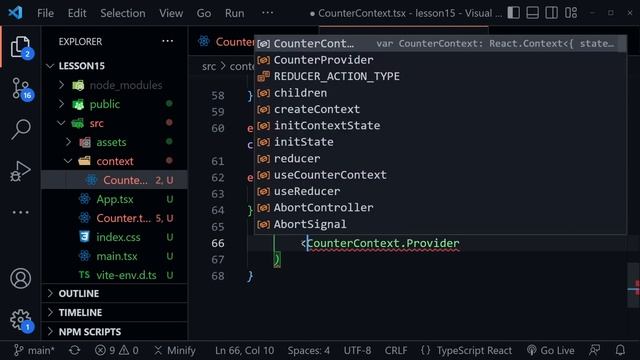Expand the TIMELINE section
This screenshot has width=640, height=360.
coord(114,313)
